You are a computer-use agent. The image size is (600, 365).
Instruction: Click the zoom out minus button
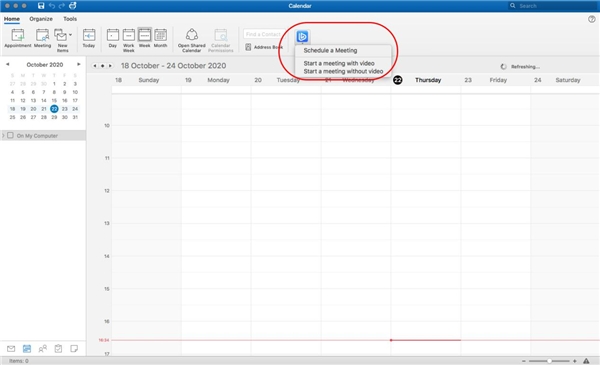tap(524, 361)
